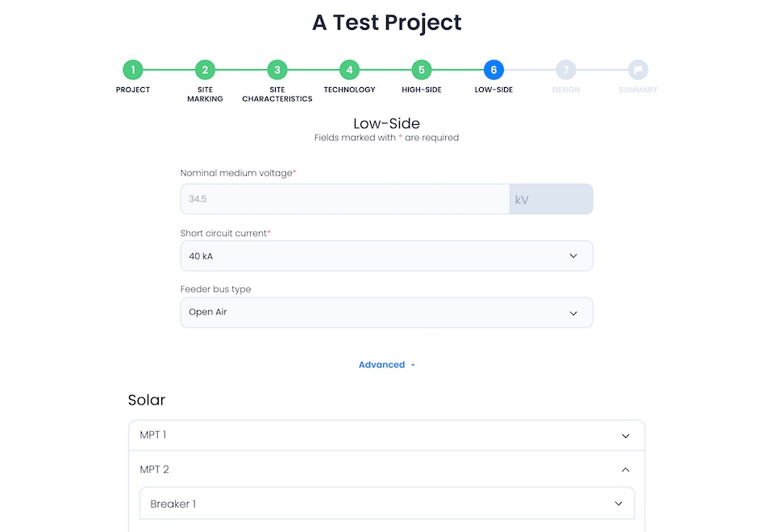Click the step 7 Design circle

point(566,69)
